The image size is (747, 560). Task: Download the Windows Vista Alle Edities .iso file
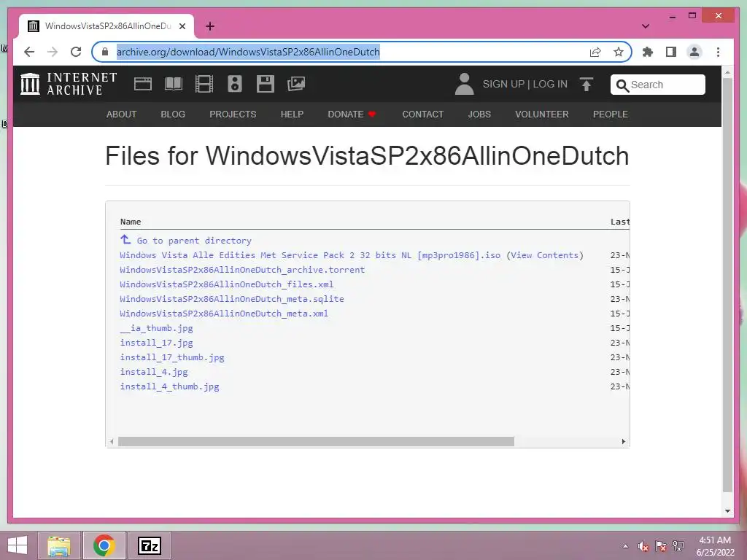310,255
